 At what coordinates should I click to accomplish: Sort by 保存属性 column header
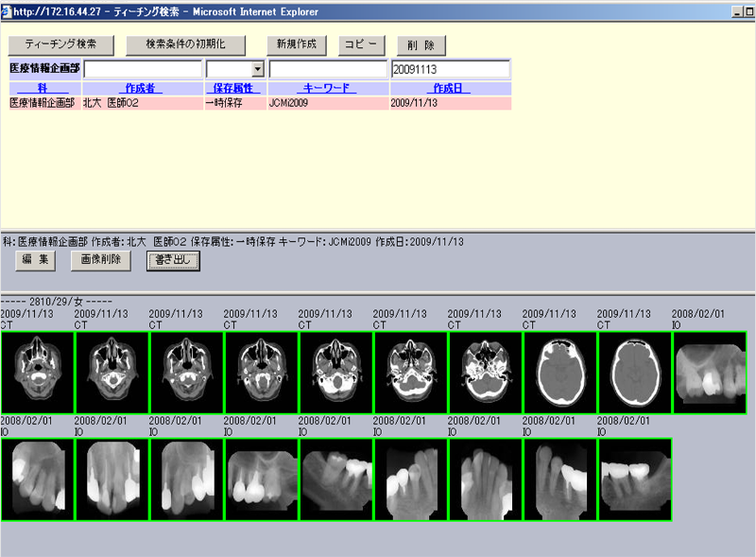coord(235,88)
